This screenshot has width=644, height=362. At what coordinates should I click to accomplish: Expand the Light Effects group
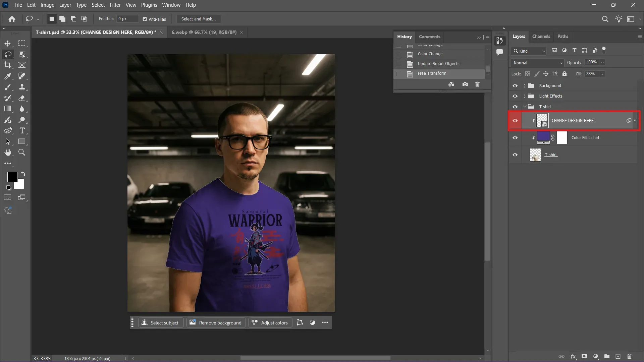[525, 96]
